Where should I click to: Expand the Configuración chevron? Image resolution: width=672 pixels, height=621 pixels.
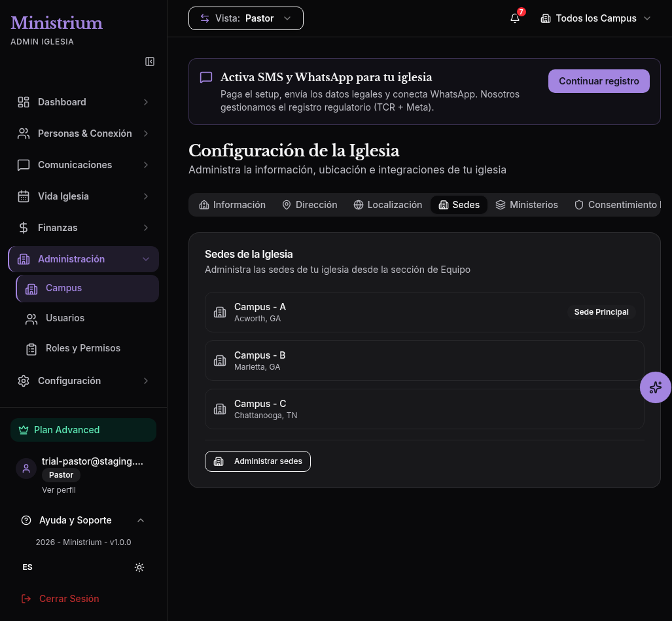point(146,381)
